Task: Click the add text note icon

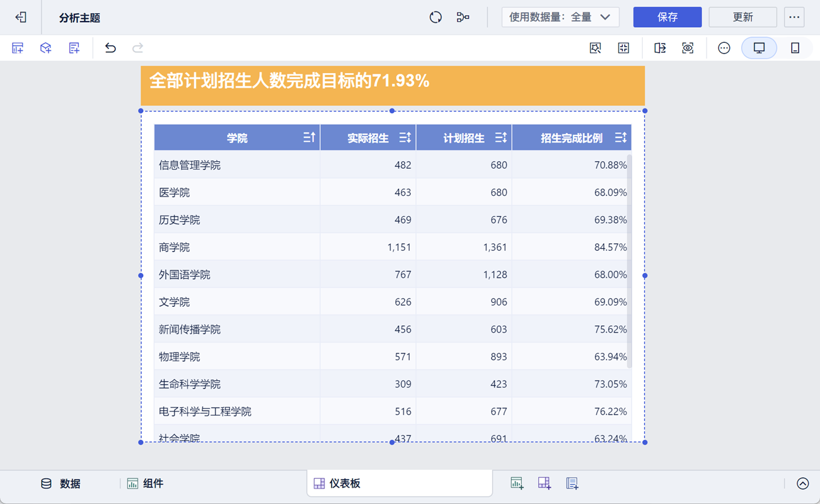Action: (74, 48)
